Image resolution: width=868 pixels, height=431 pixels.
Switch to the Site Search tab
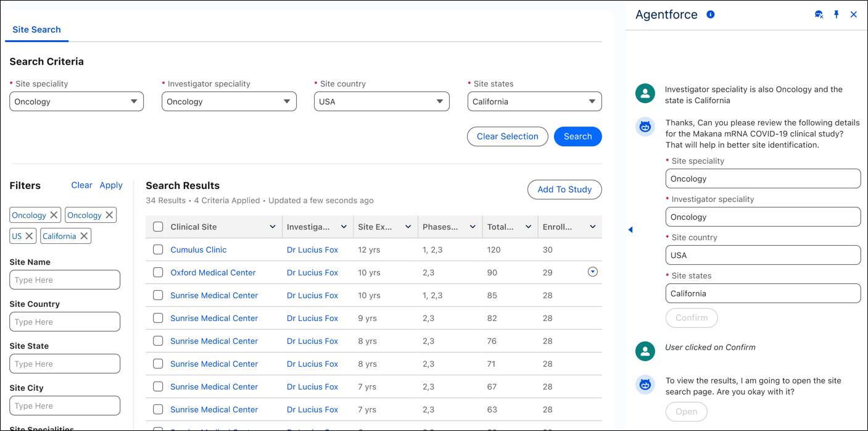[x=36, y=29]
